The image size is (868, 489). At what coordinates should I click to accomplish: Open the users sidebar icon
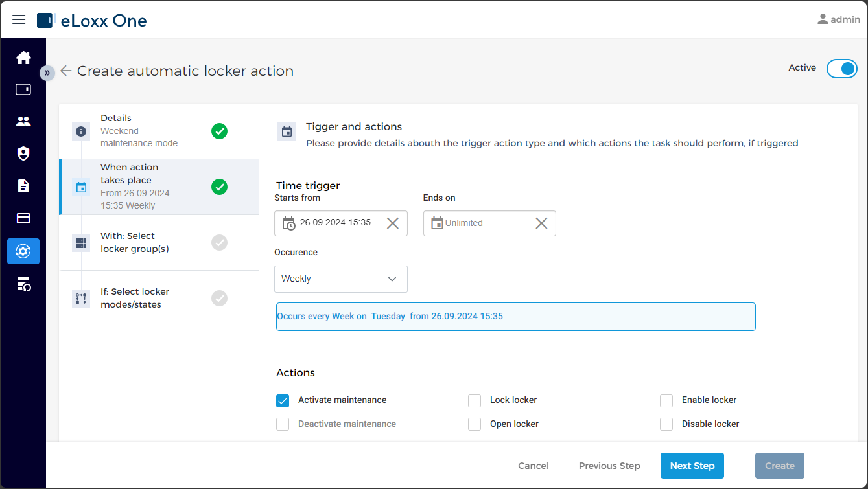tap(23, 121)
